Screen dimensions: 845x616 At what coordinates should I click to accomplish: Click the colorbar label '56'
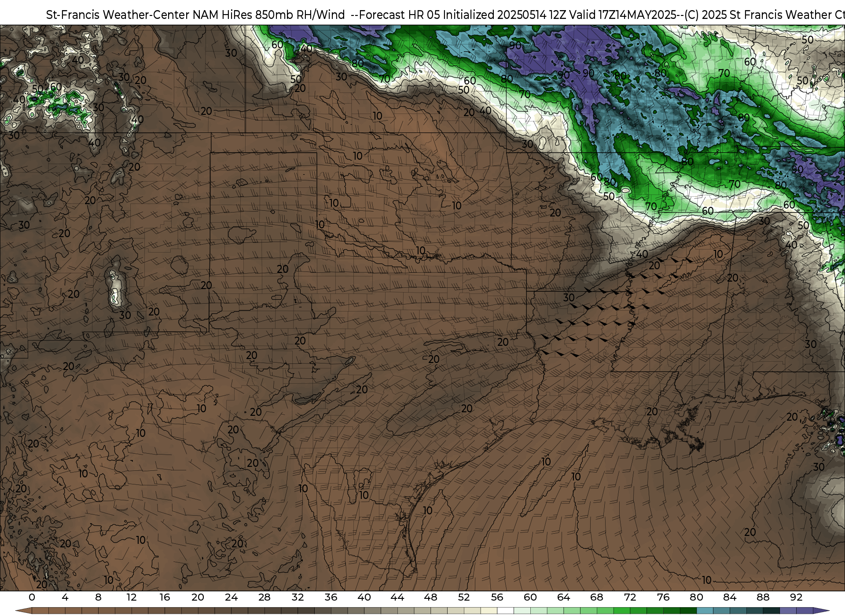[497, 597]
